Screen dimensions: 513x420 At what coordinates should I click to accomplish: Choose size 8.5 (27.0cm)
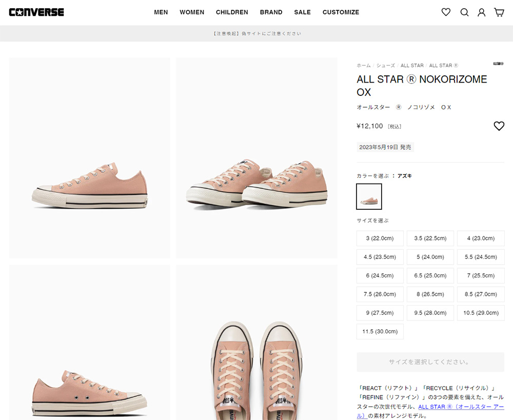click(481, 294)
